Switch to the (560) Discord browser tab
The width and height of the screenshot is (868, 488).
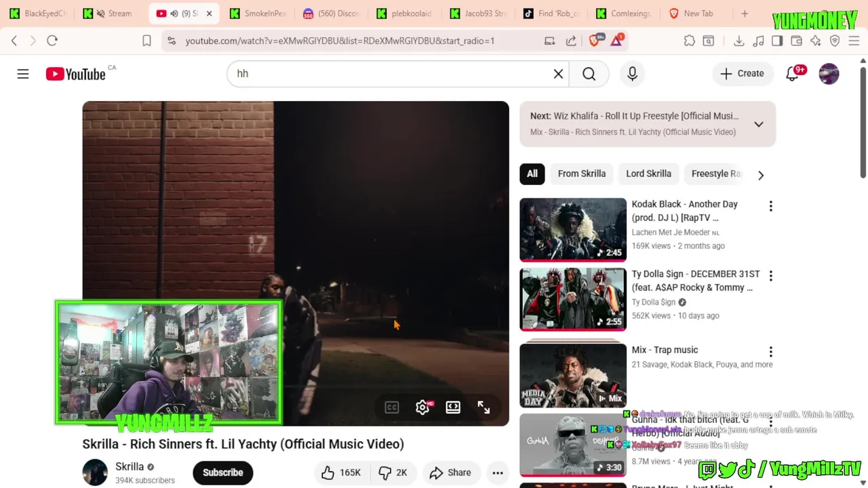332,14
